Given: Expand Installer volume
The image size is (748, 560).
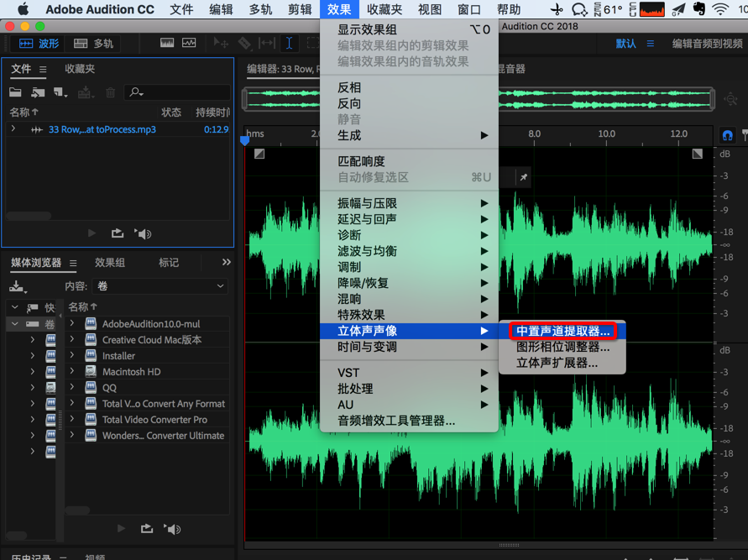Looking at the screenshot, I should pos(72,355).
